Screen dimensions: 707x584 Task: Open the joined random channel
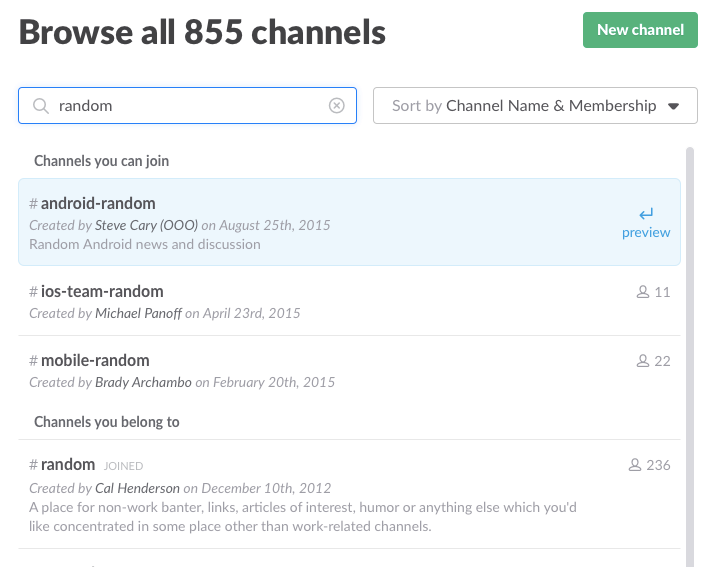[x=68, y=465]
